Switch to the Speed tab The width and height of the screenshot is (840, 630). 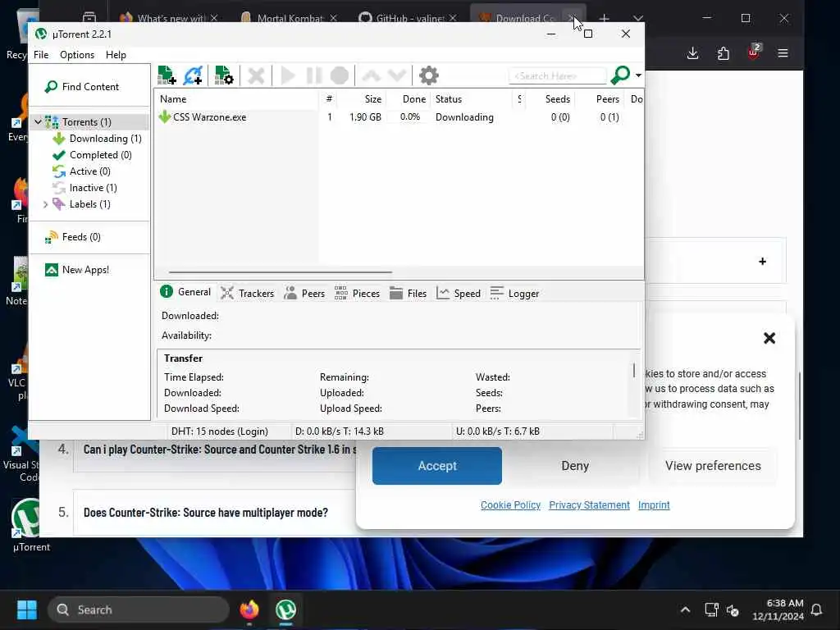[x=459, y=293]
